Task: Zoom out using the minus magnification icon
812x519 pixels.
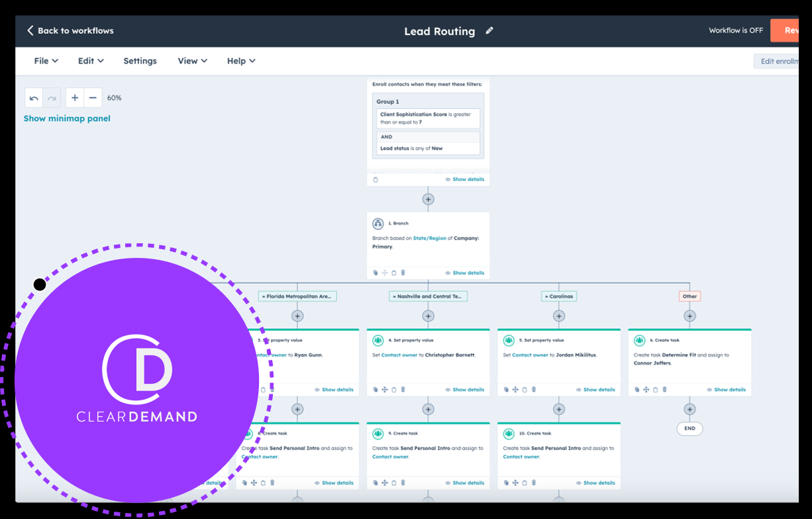Action: [93, 97]
